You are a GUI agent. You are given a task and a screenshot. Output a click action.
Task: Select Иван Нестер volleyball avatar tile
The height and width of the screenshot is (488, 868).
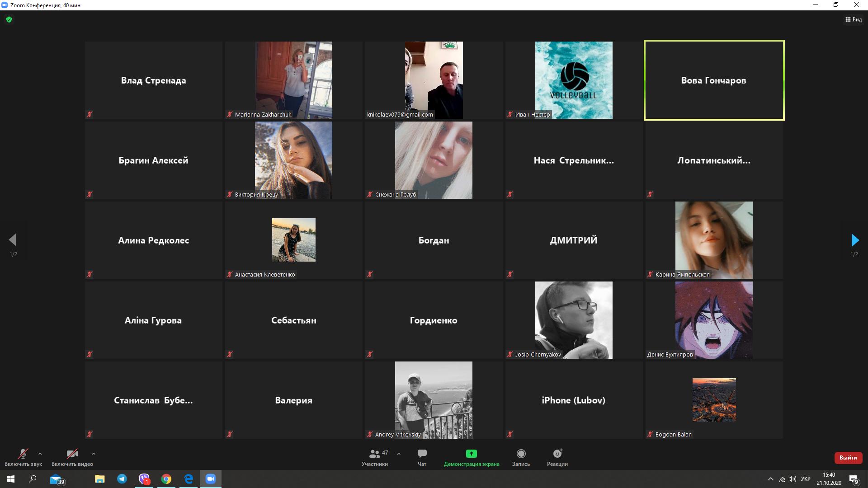pyautogui.click(x=574, y=80)
